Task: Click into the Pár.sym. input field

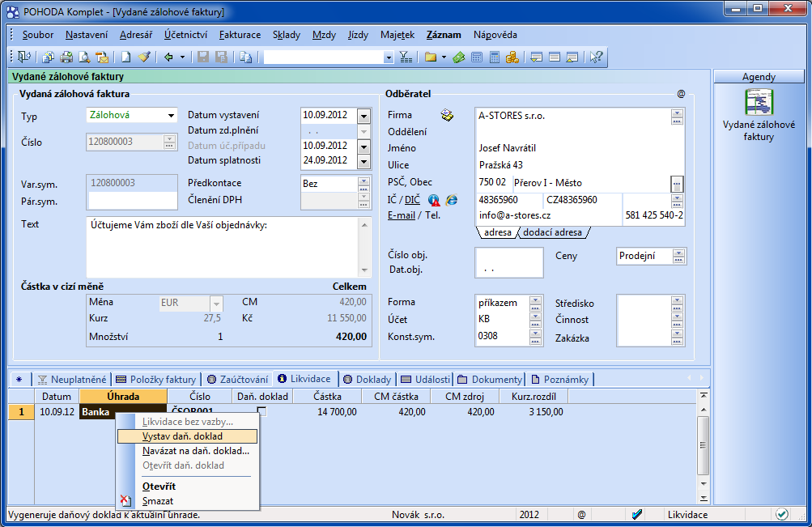Action: pos(132,200)
